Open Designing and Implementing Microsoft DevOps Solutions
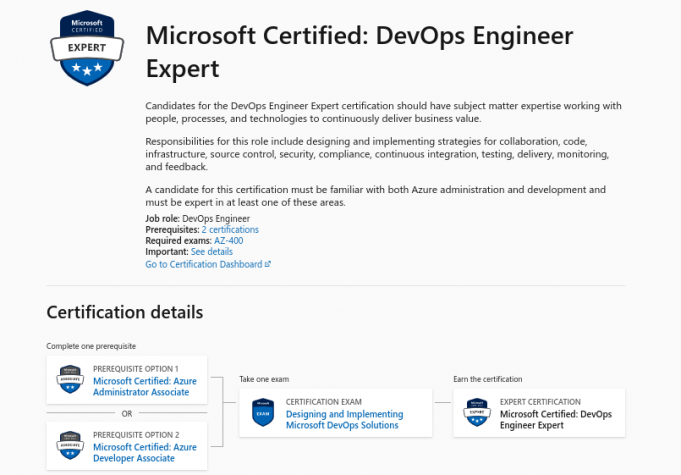The height and width of the screenshot is (475, 681). [344, 420]
